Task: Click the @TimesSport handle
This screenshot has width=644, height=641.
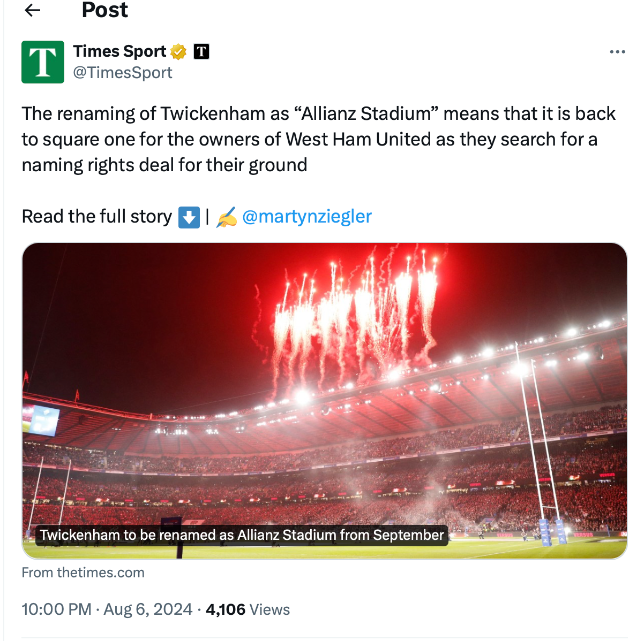Action: pos(122,73)
